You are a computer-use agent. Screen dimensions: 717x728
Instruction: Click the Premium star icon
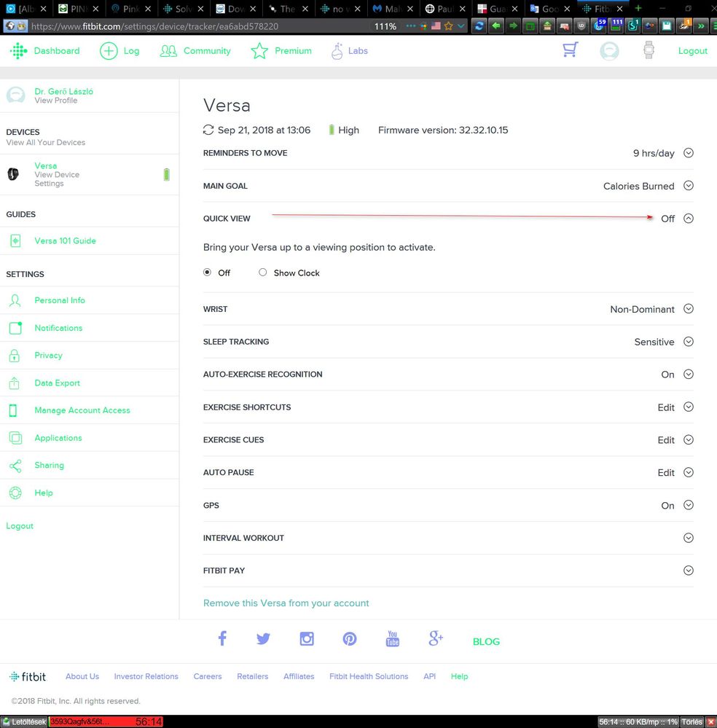coord(259,50)
